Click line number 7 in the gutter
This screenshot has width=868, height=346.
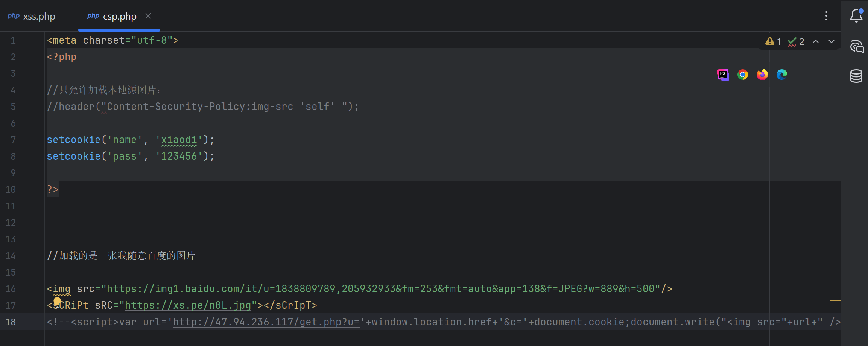click(x=13, y=140)
